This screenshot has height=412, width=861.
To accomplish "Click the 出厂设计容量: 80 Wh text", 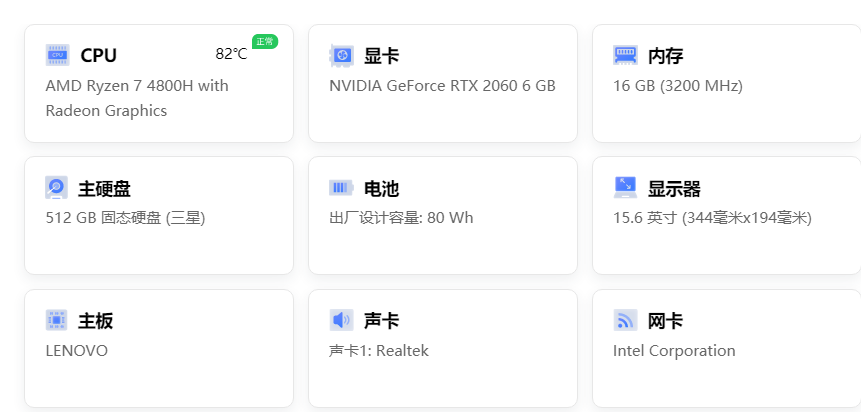I will pos(401,218).
